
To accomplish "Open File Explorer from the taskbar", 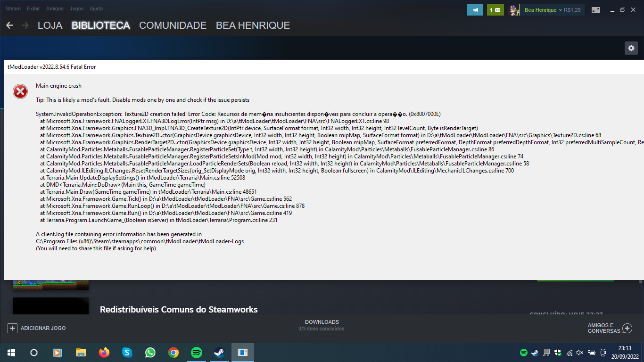I will pos(81,353).
